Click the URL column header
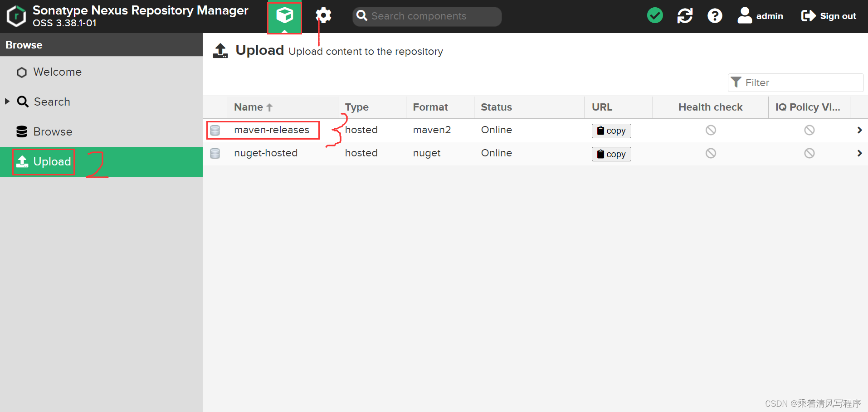The height and width of the screenshot is (412, 868). 619,107
